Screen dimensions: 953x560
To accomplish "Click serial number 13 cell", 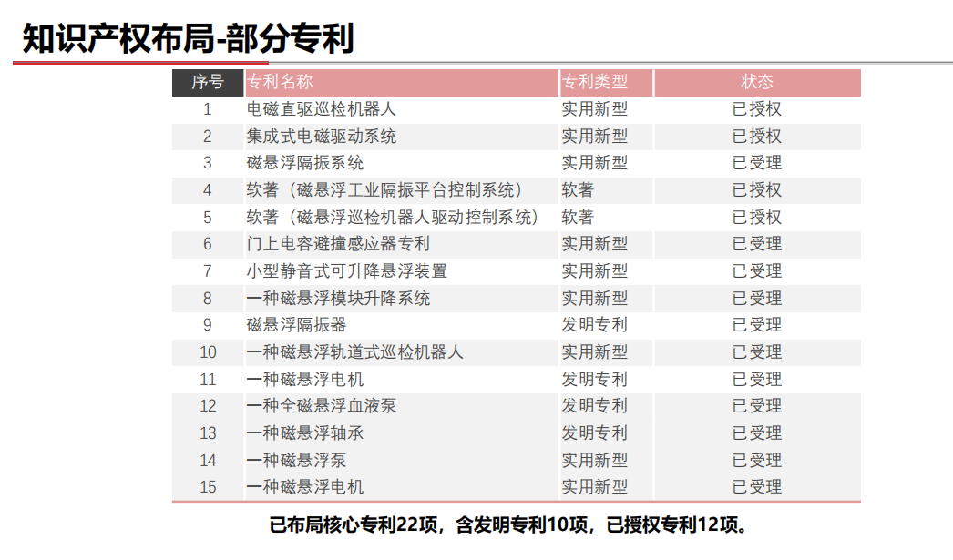I will pyautogui.click(x=208, y=433).
